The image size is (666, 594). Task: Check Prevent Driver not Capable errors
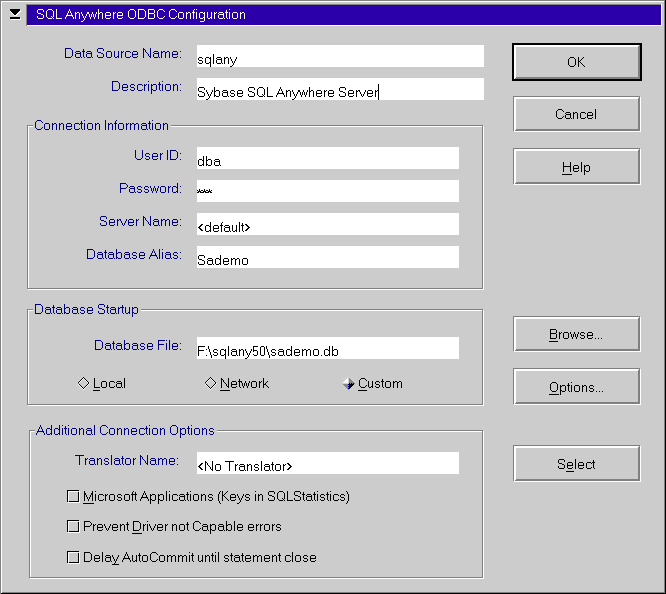coord(174,526)
